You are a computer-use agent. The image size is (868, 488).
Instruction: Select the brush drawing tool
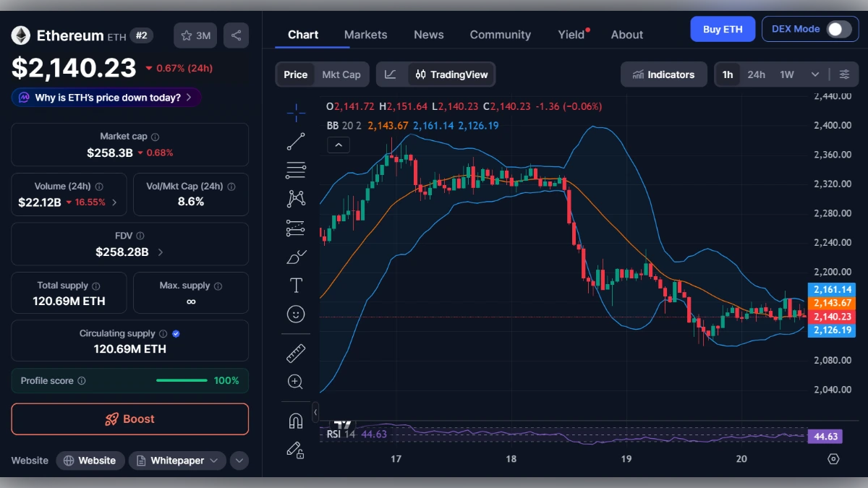pos(296,256)
